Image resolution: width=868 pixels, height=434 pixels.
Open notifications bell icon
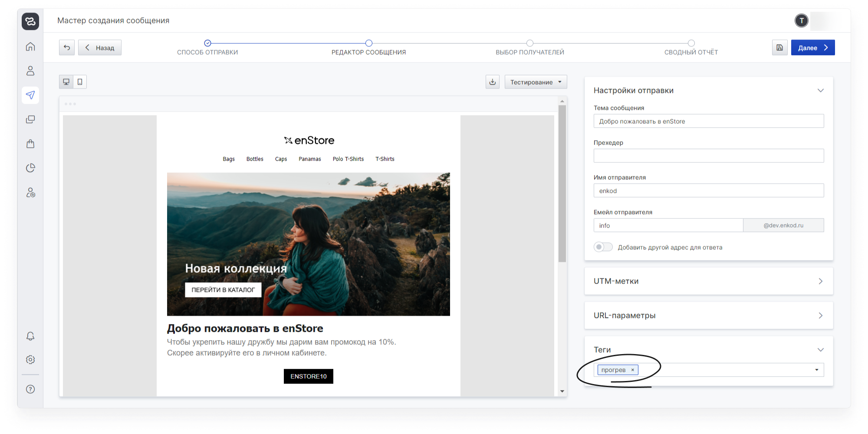(30, 336)
